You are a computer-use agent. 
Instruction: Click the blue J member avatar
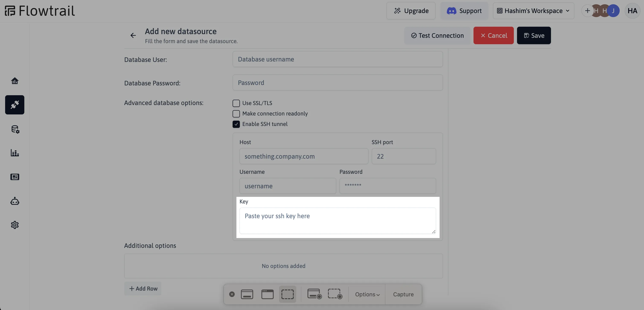point(613,11)
